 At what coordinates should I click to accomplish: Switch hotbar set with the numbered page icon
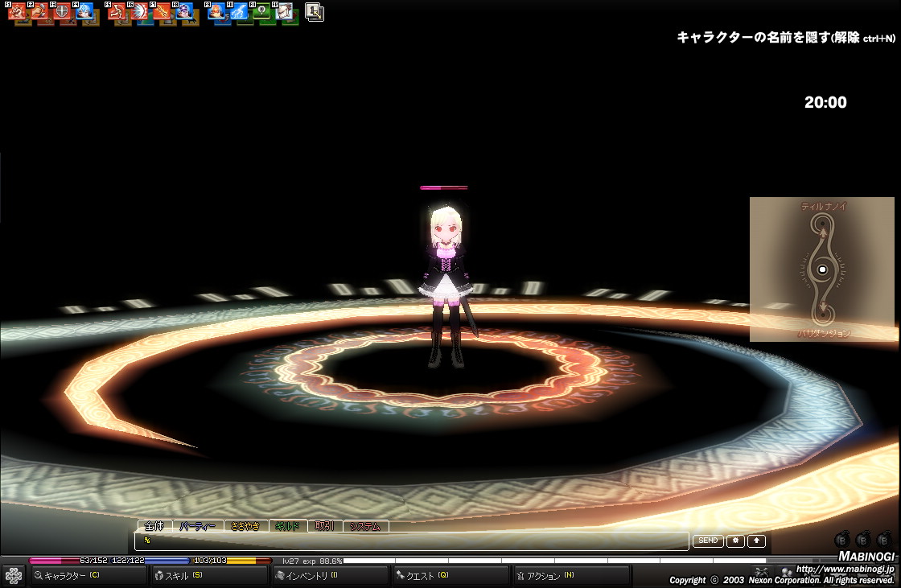(315, 12)
